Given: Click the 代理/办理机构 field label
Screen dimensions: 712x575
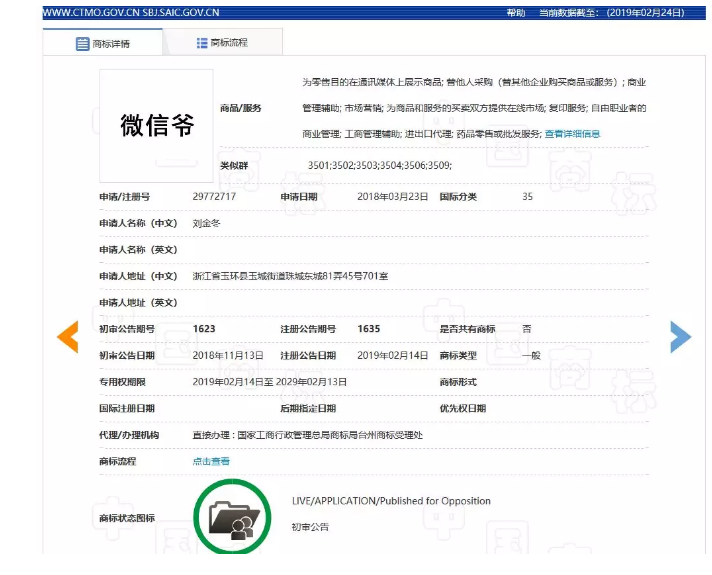Looking at the screenshot, I should (x=129, y=435).
